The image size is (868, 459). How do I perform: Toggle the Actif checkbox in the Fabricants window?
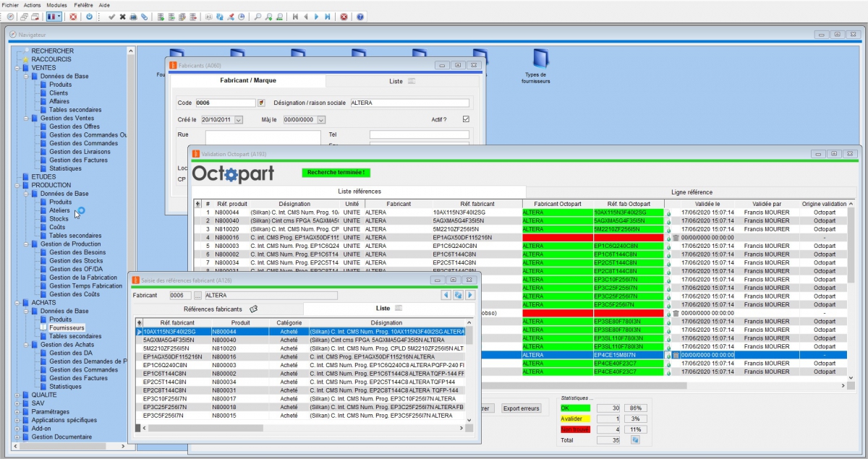tap(465, 120)
